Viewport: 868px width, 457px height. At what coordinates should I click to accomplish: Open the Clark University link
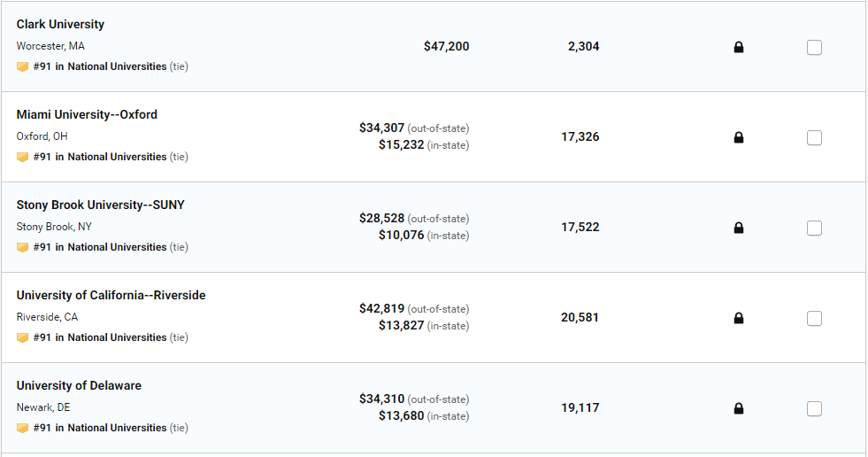60,24
